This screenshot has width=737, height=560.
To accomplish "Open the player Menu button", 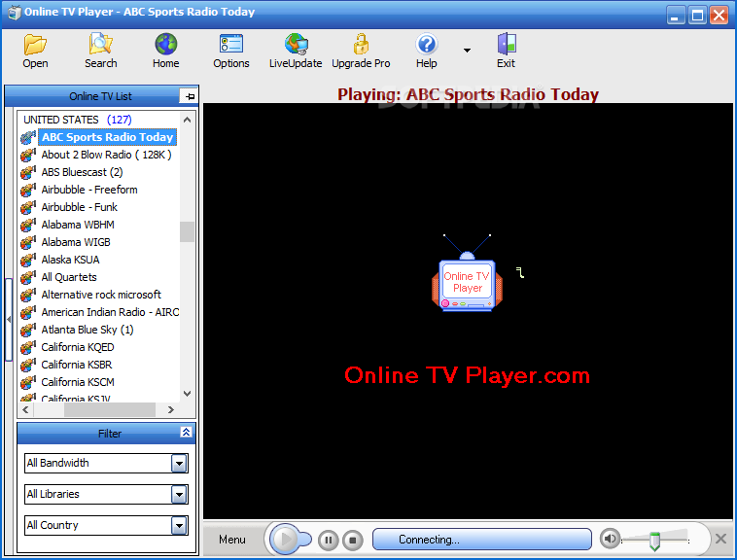I will pyautogui.click(x=232, y=540).
